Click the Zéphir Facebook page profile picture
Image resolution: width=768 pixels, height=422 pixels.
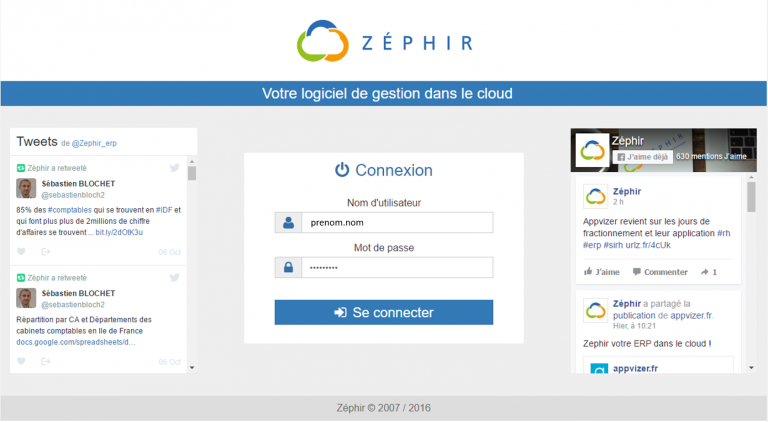592,150
